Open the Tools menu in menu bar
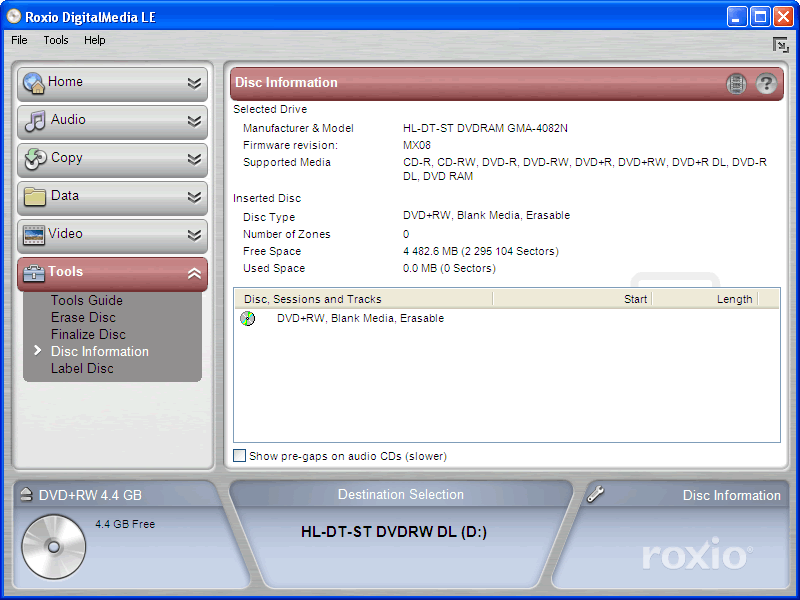 click(x=56, y=40)
